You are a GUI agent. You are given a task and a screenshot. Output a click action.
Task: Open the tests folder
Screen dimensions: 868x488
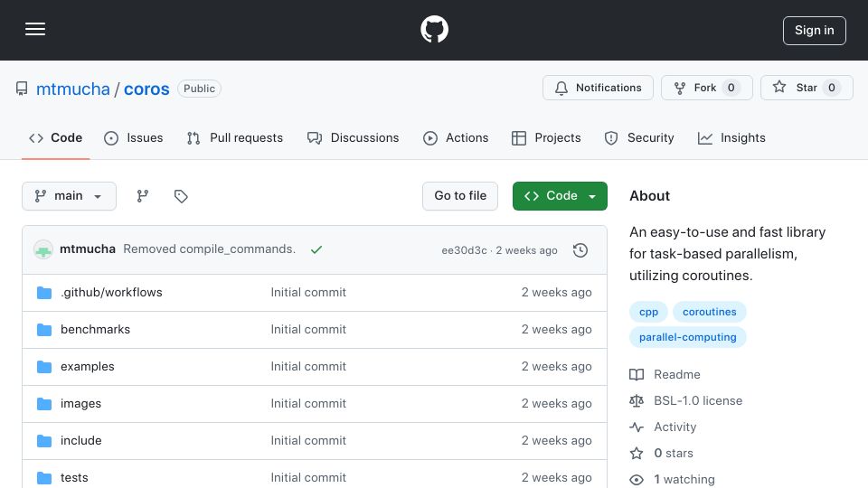(74, 477)
